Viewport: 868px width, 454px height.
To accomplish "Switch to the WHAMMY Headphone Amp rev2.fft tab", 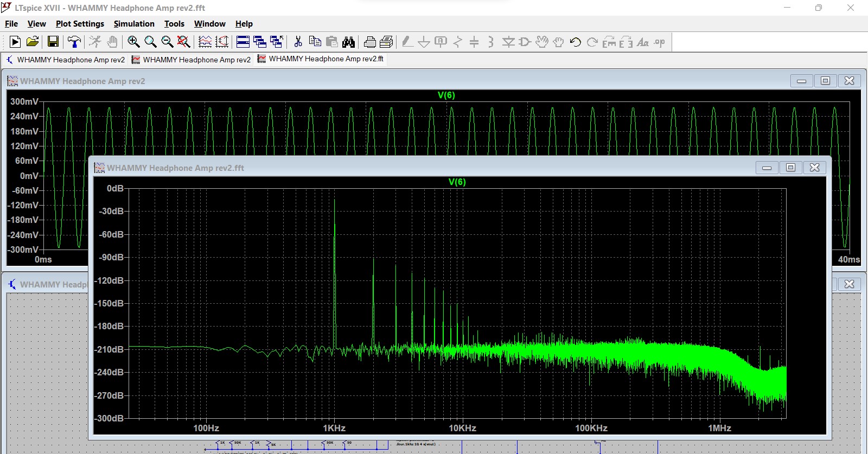I will tap(321, 59).
